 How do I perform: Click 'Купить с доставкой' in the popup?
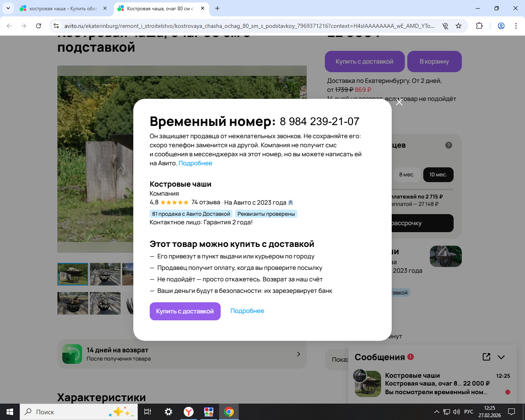[185, 311]
